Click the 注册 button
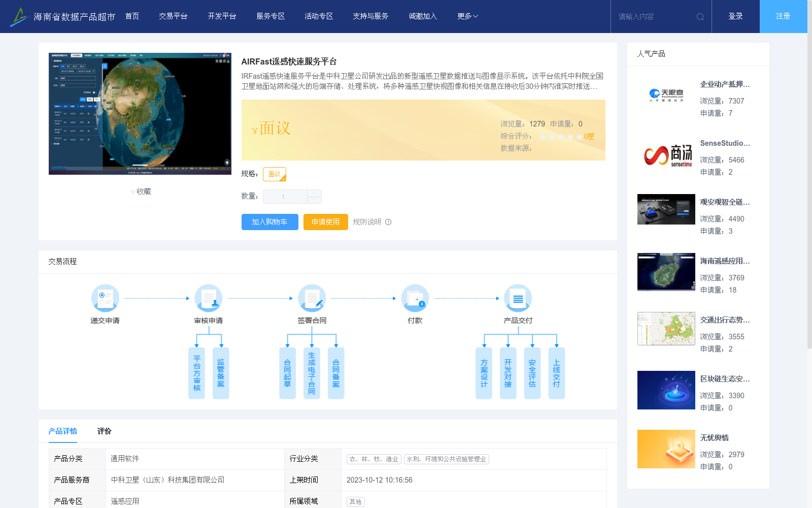Viewport: 812px width, 508px height. point(784,16)
